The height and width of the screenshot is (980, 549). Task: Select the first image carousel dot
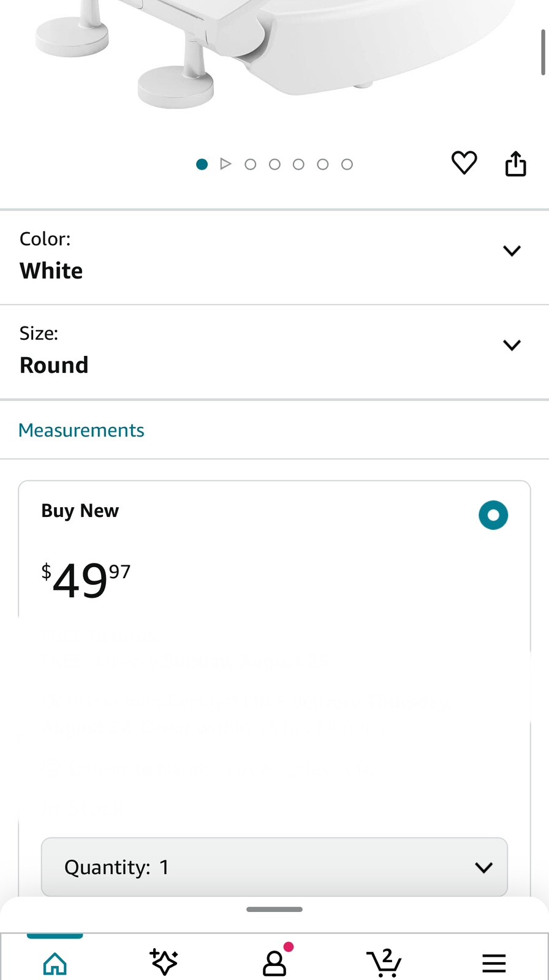tap(202, 164)
